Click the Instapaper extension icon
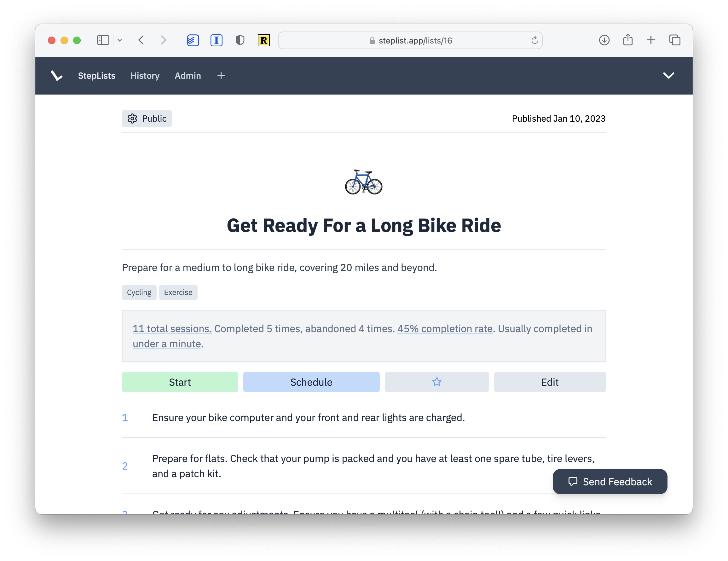Image resolution: width=728 pixels, height=561 pixels. 216,40
